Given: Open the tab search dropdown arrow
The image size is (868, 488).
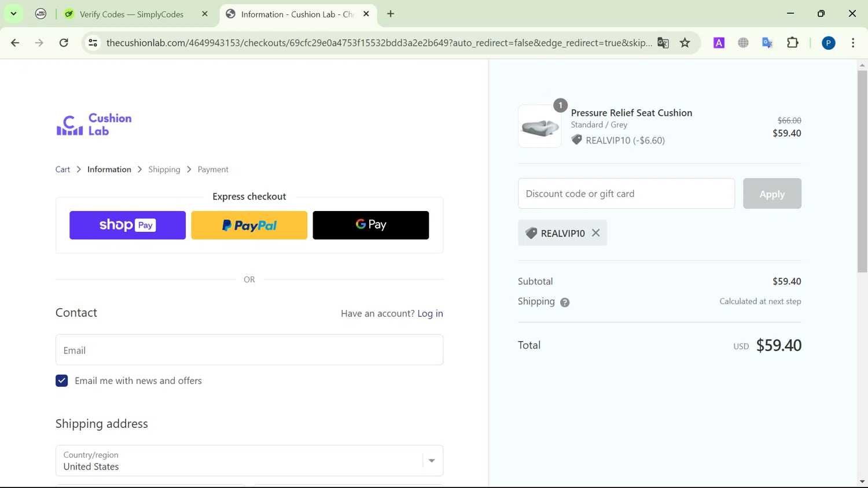Looking at the screenshot, I should tap(13, 13).
